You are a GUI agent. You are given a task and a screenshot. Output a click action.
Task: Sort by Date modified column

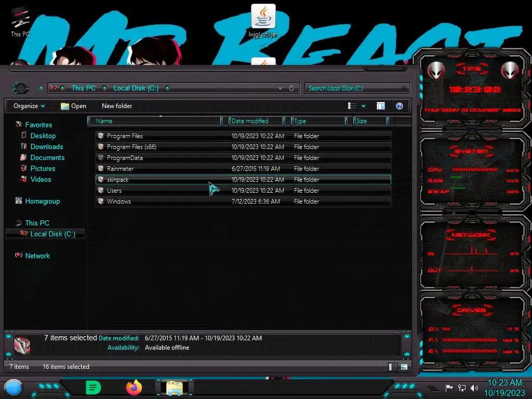point(257,121)
